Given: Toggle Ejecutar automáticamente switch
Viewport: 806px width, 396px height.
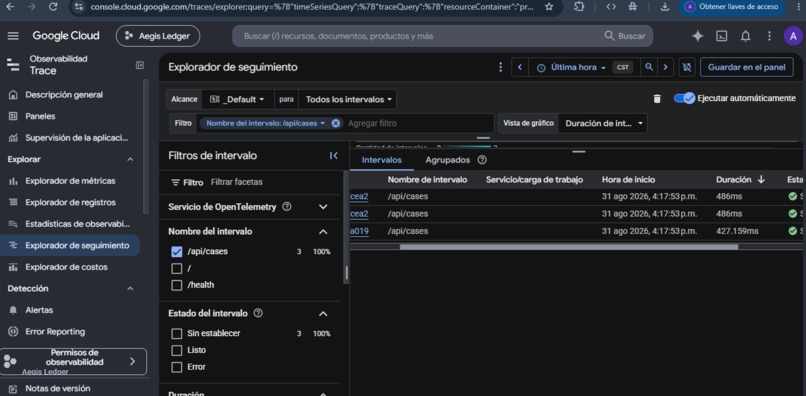Looking at the screenshot, I should (684, 98).
